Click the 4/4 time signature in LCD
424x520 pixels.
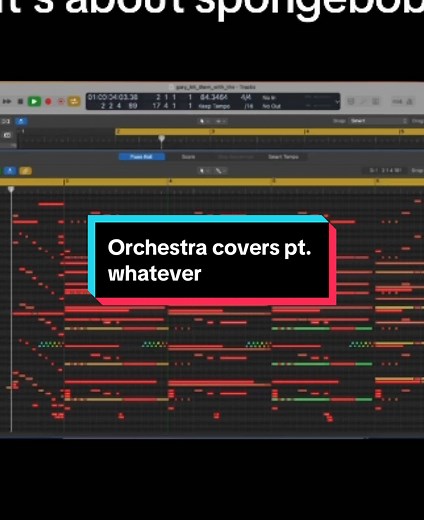coord(246,97)
